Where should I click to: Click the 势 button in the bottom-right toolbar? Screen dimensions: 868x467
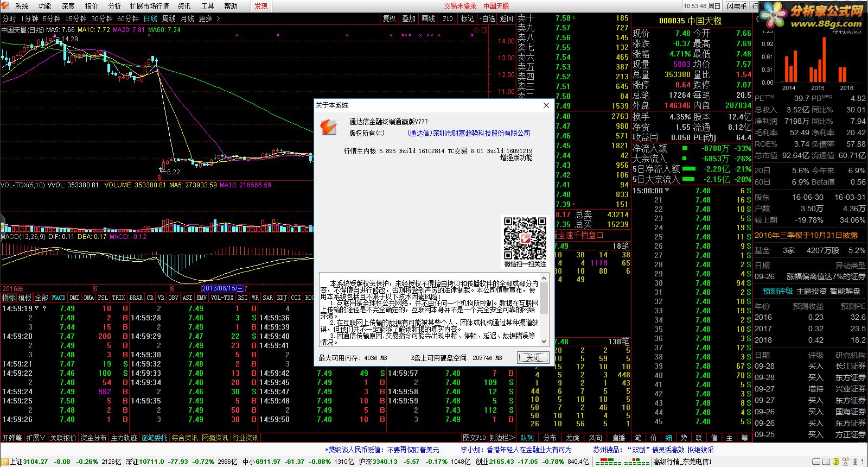pyautogui.click(x=684, y=438)
